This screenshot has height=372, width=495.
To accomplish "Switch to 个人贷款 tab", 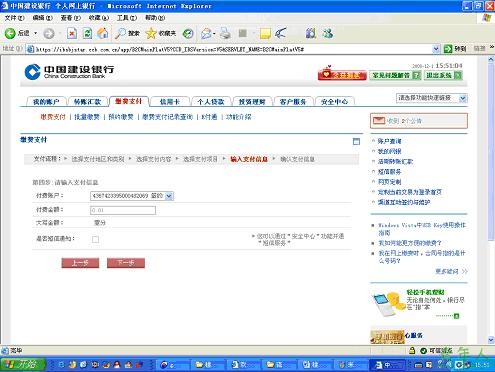I will tap(211, 102).
